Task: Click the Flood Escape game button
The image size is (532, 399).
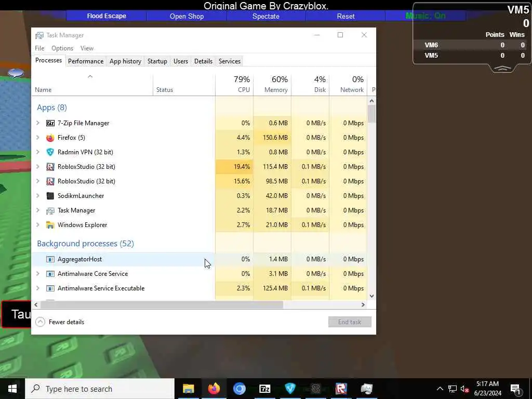Action: (x=107, y=16)
